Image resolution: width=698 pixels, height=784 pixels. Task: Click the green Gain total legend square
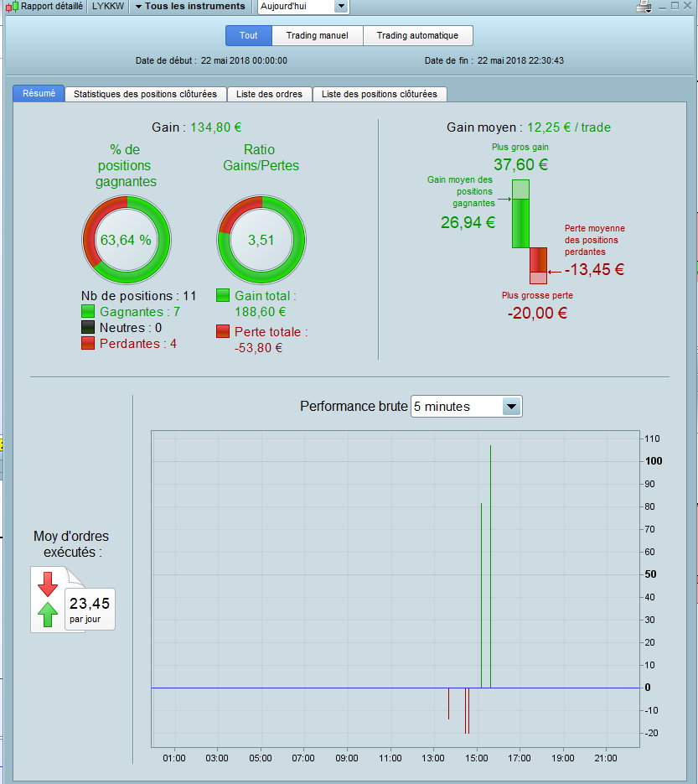pos(223,295)
